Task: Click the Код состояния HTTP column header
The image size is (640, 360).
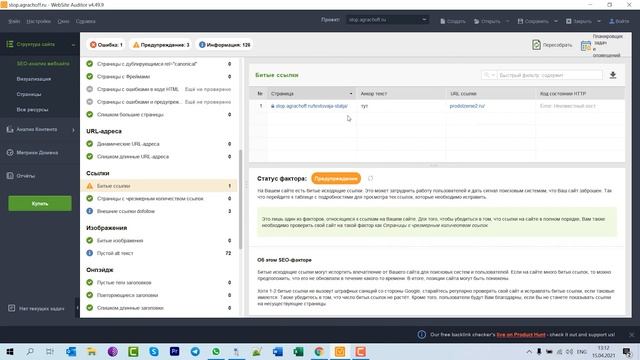Action: [580, 93]
